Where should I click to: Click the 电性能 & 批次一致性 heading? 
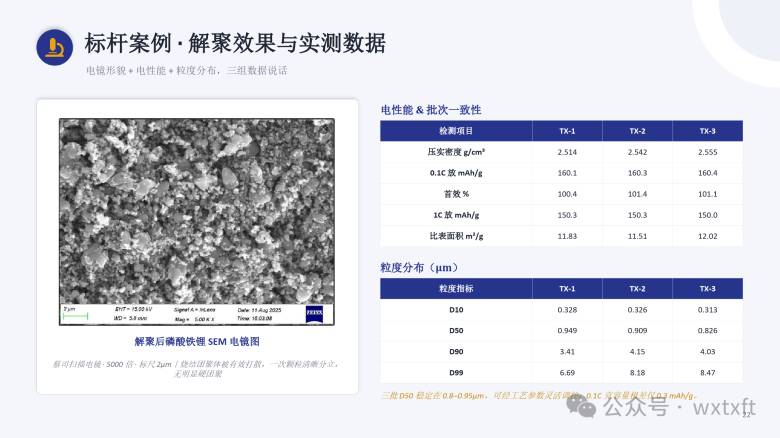point(431,110)
